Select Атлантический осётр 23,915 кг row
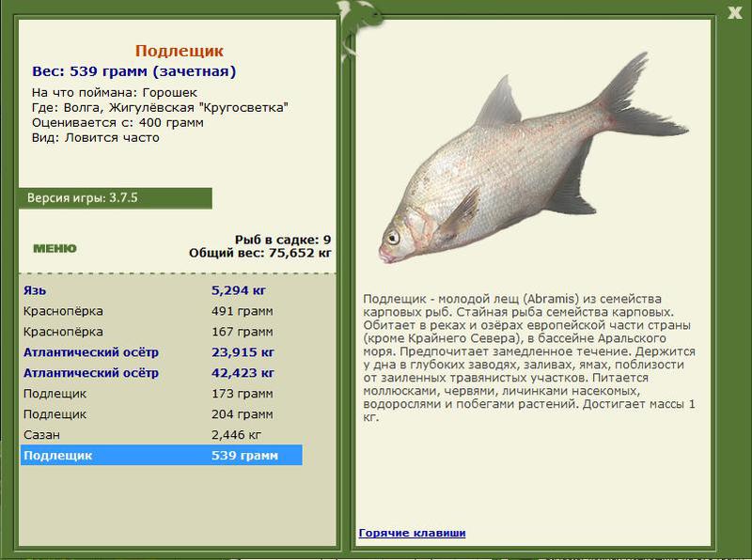752x560 pixels. (x=161, y=352)
